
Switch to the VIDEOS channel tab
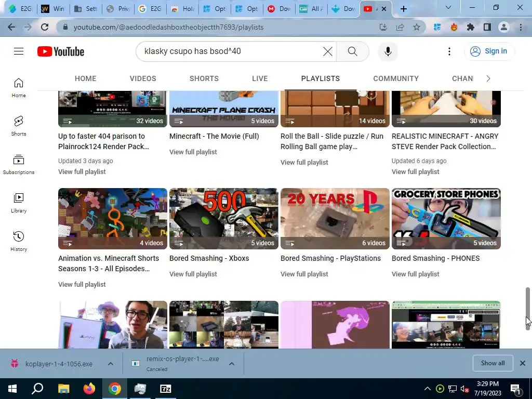pos(143,78)
